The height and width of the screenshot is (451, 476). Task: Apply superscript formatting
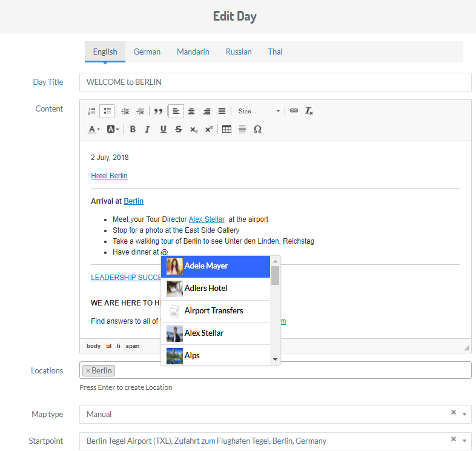pos(209,130)
